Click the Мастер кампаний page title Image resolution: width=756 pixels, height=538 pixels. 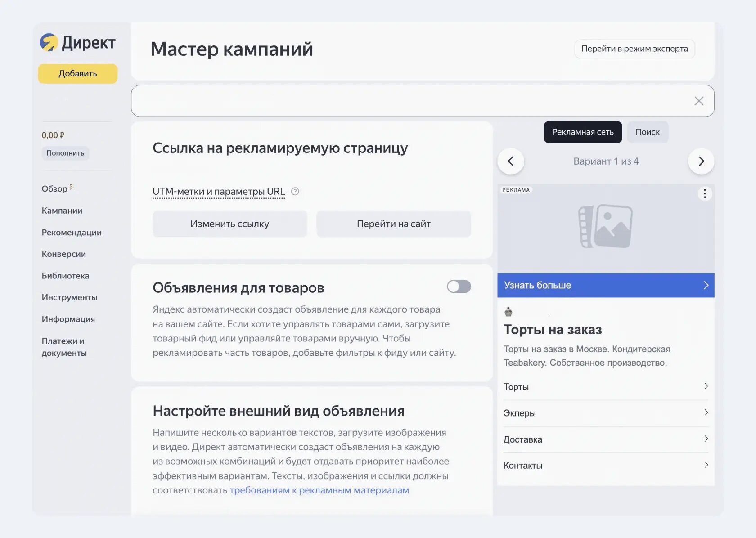click(x=232, y=49)
